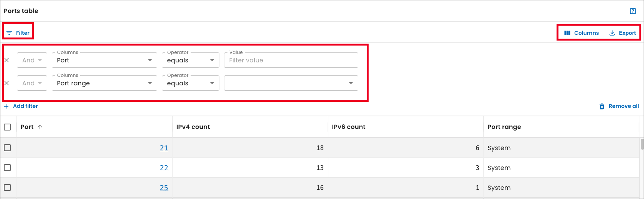
Task: Click IPv4 count 18 cell
Action: click(250, 148)
